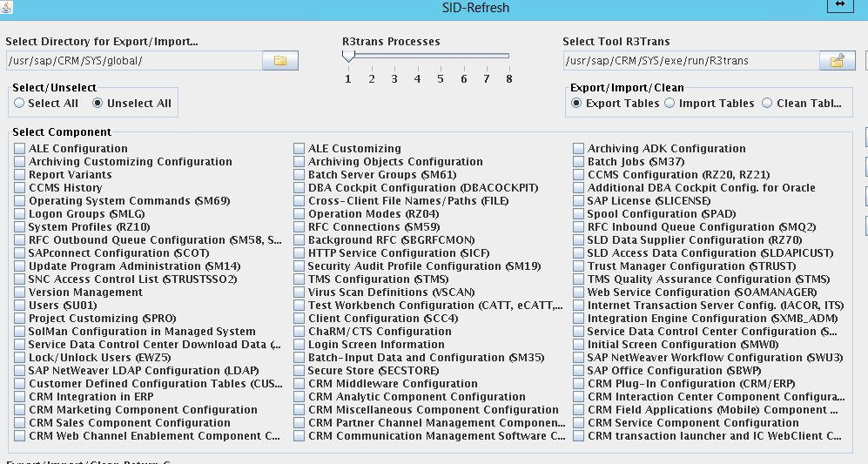Enable DBA Cockpit Configuration (DBACOCKPIT)

(299, 188)
